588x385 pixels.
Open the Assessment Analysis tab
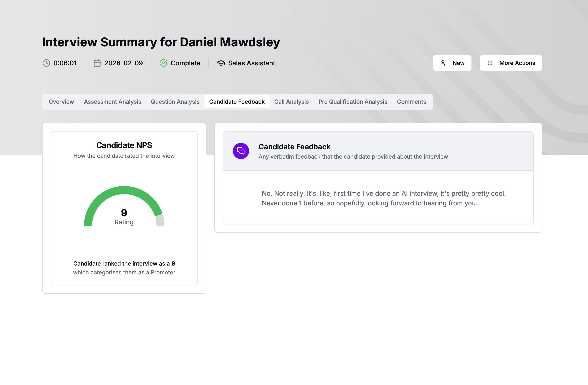(112, 102)
